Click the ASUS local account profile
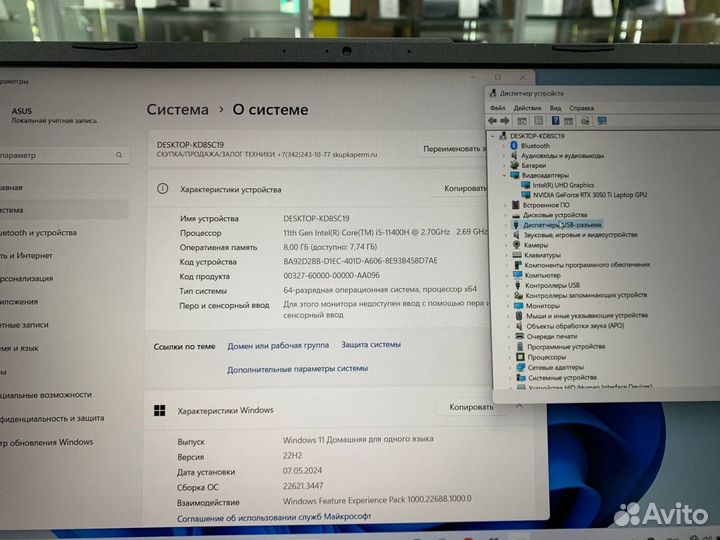Image resolution: width=720 pixels, height=540 pixels. click(54, 115)
